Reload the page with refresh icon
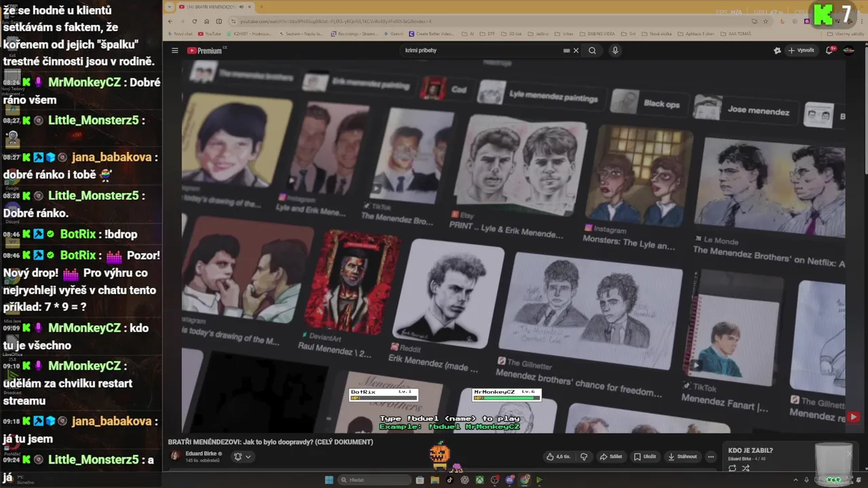This screenshot has width=868, height=488. (195, 21)
